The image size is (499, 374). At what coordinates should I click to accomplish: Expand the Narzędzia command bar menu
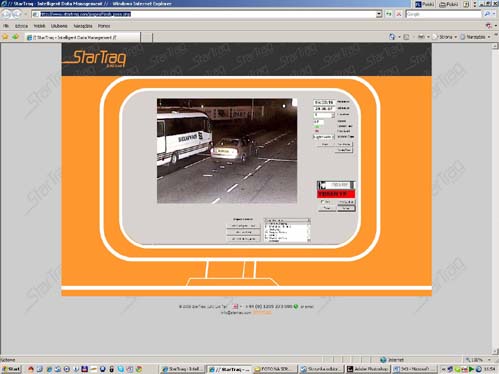pos(476,37)
